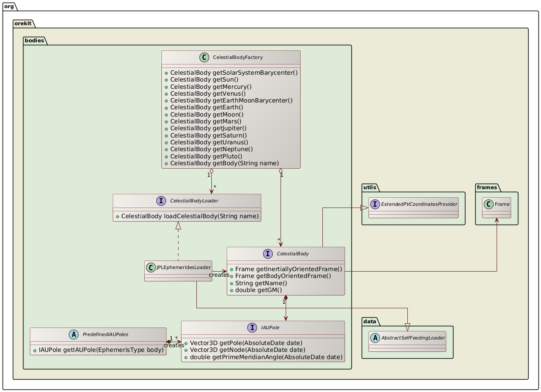Click the class icon on JPLEphemeridesLoader

click(x=150, y=268)
